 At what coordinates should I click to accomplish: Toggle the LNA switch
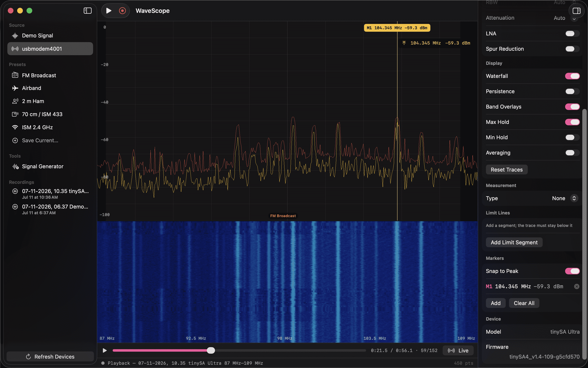pyautogui.click(x=572, y=34)
